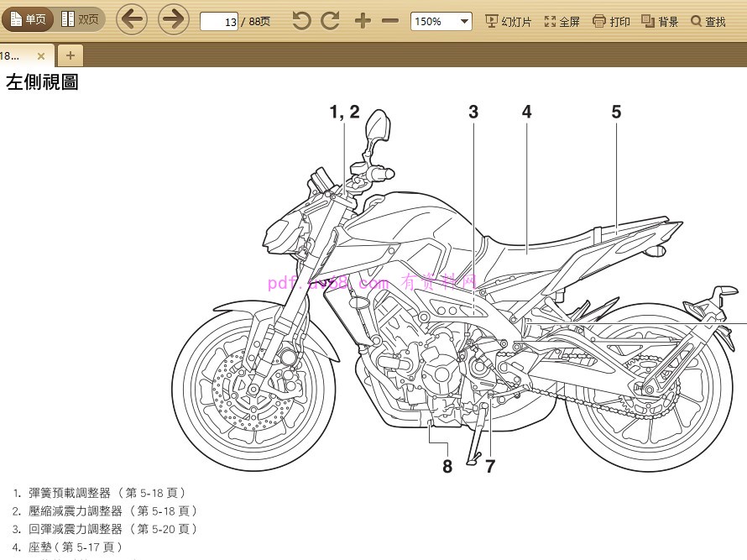
Task: Rotate the page counterclockwise
Action: 300,18
